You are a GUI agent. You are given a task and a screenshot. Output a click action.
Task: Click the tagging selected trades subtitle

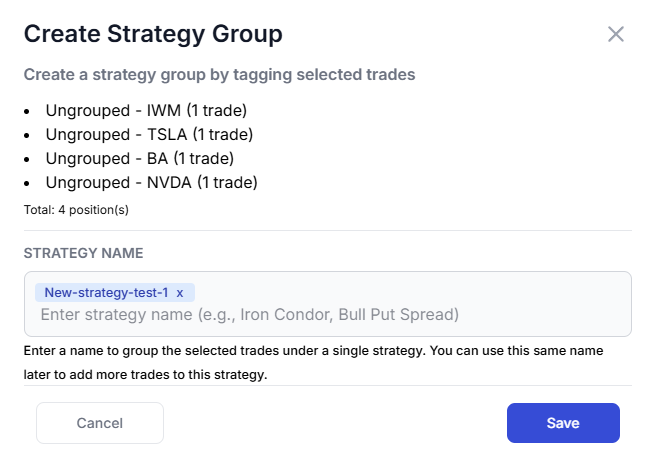tap(219, 74)
